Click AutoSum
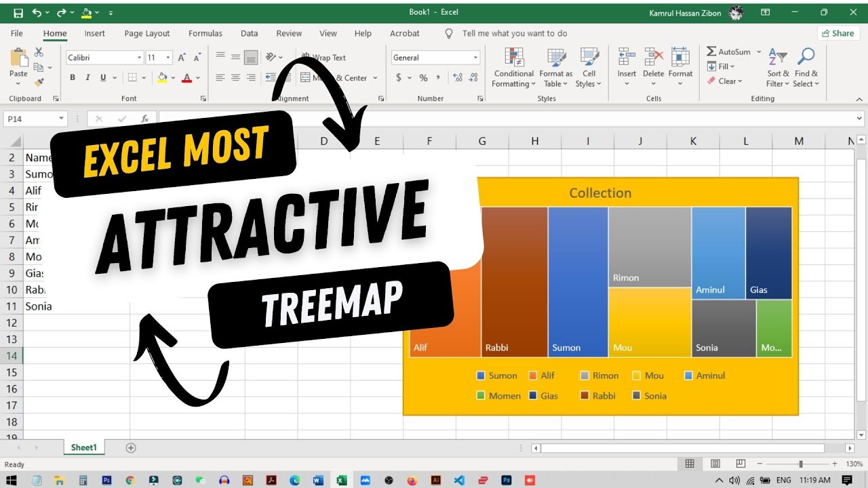Screen dimensions: 868x488 point(729,52)
